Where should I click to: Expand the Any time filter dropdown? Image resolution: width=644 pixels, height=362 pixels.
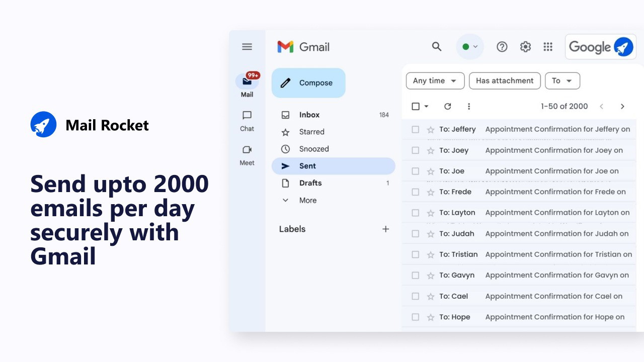pos(435,81)
